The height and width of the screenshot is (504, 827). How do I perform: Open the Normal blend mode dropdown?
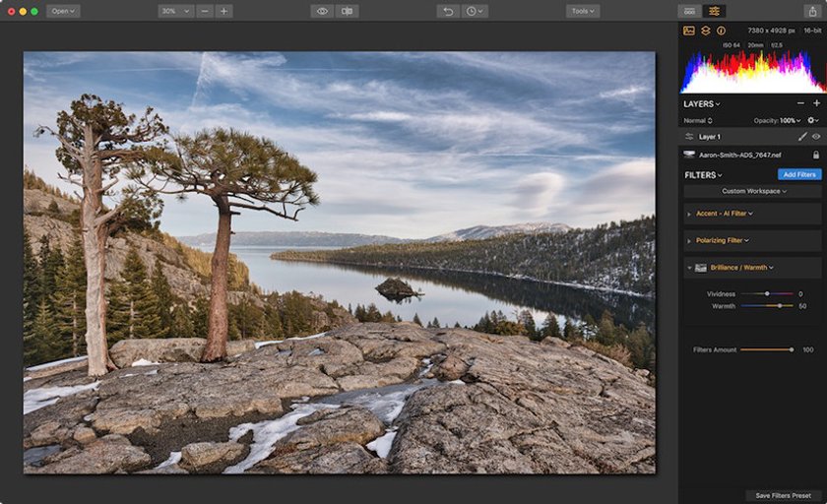pyautogui.click(x=698, y=121)
